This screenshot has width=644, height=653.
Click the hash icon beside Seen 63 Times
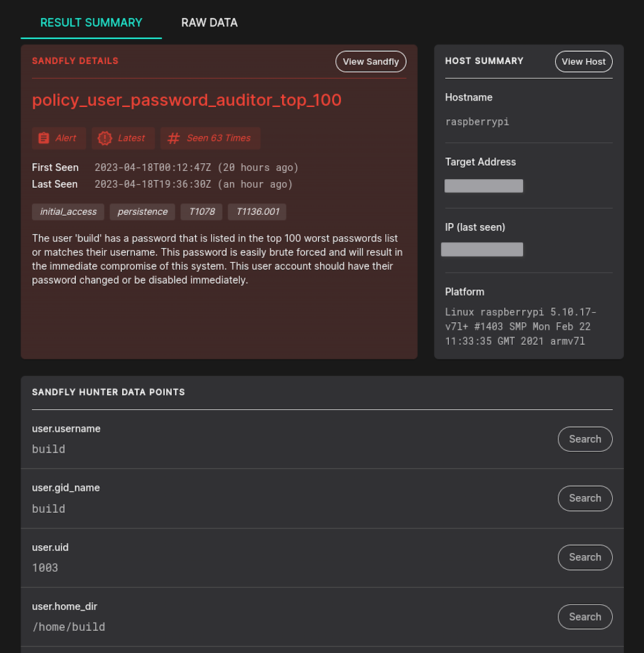click(173, 138)
